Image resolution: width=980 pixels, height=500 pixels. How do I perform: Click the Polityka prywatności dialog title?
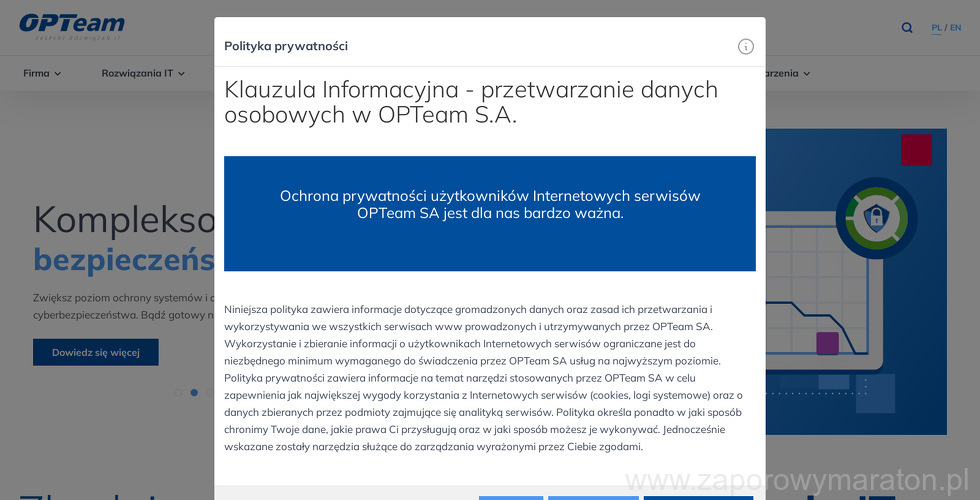pos(286,46)
